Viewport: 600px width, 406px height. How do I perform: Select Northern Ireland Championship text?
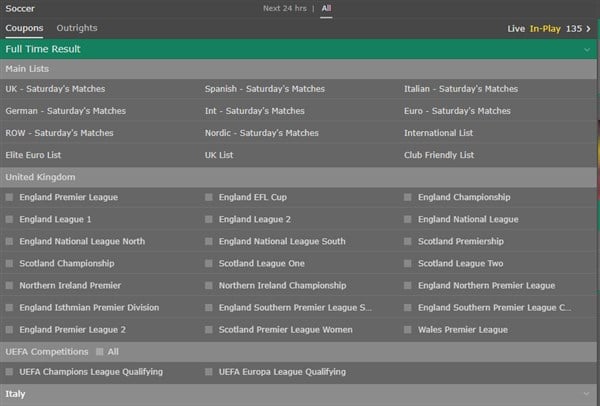tap(282, 285)
